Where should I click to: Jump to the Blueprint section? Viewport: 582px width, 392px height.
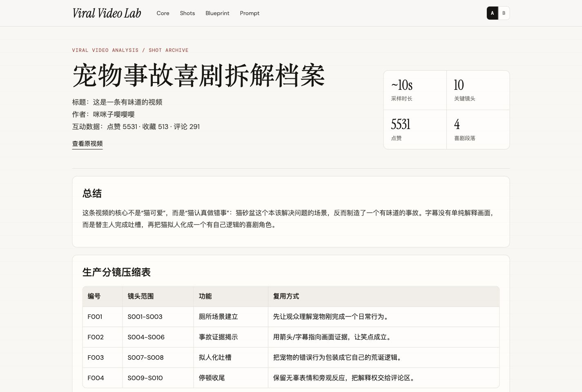(217, 13)
